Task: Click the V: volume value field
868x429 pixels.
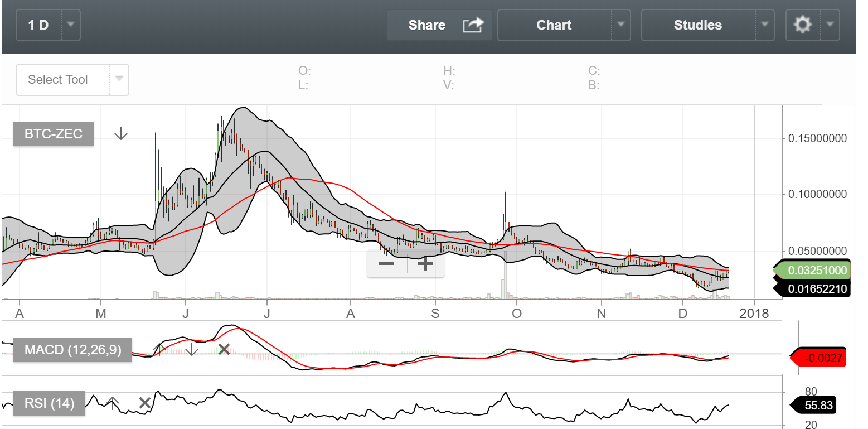Action: [449, 85]
